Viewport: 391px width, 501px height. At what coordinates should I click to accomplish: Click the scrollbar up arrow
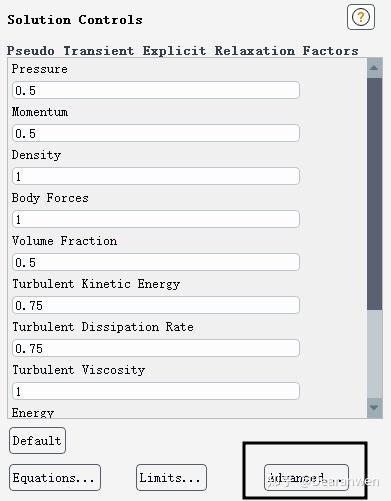pyautogui.click(x=374, y=68)
